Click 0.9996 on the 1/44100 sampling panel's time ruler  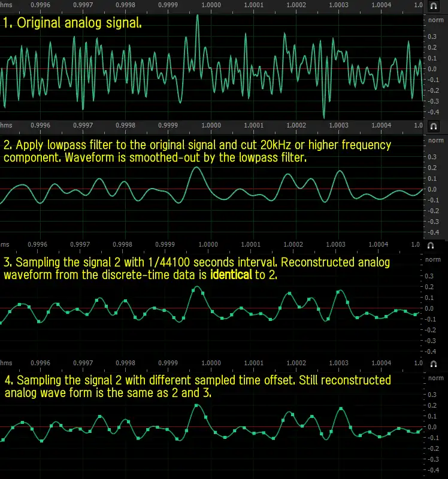(37, 244)
